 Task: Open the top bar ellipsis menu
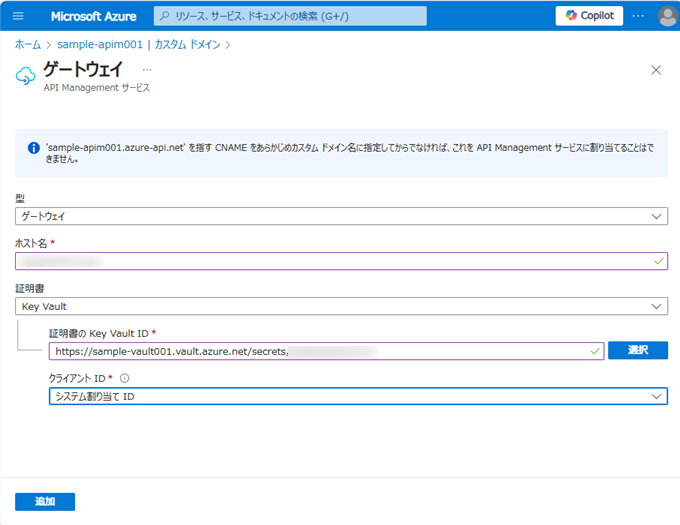point(638,16)
